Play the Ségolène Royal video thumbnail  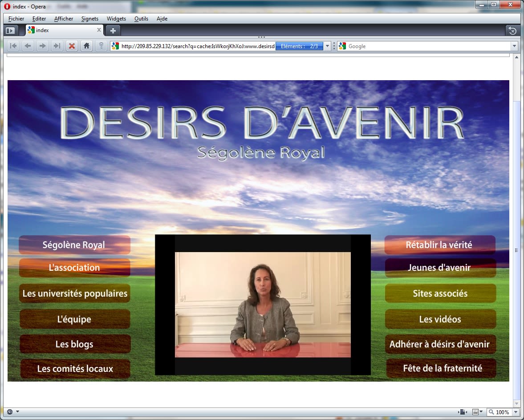coord(263,305)
